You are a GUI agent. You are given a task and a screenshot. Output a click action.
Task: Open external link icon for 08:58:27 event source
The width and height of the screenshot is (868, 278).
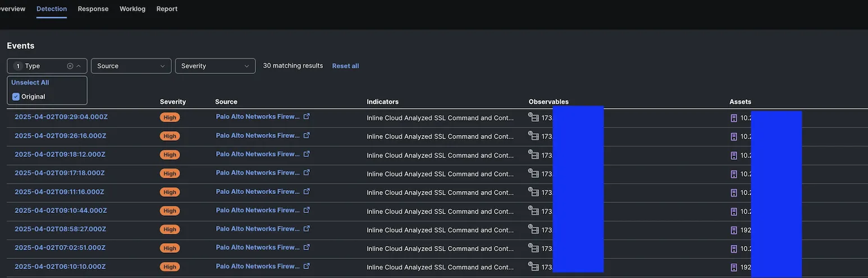tap(307, 229)
